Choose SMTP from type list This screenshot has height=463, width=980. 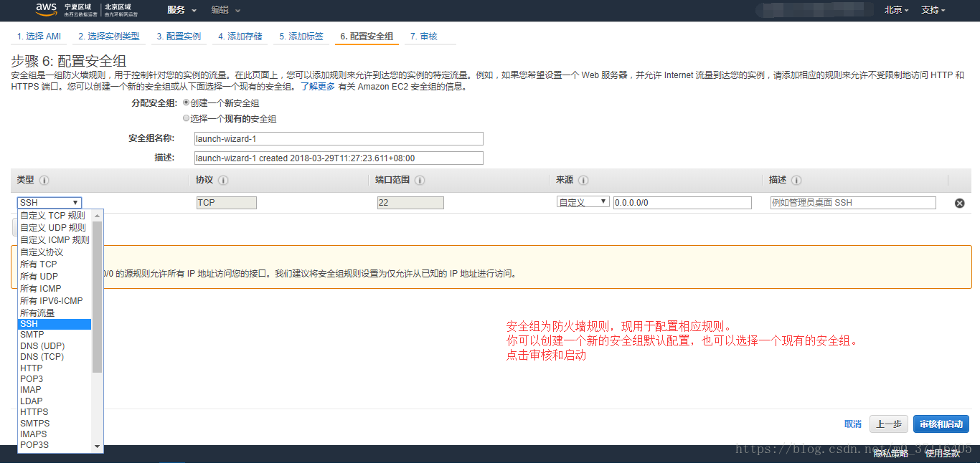55,335
